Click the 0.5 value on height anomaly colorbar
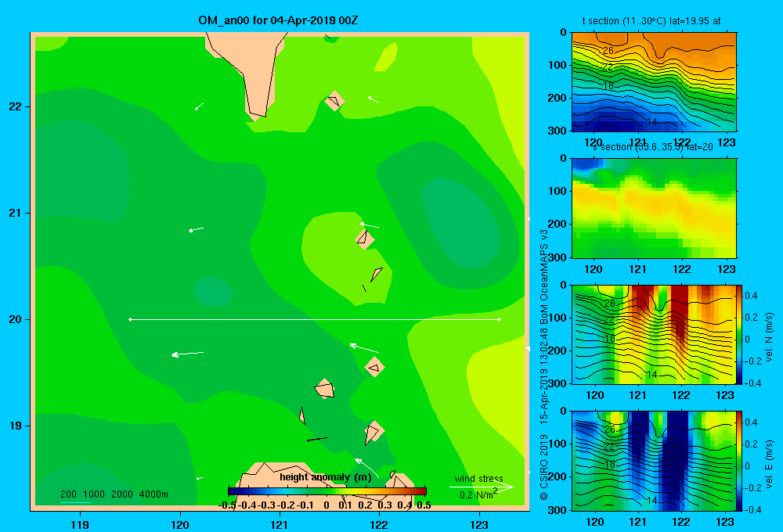 point(424,505)
